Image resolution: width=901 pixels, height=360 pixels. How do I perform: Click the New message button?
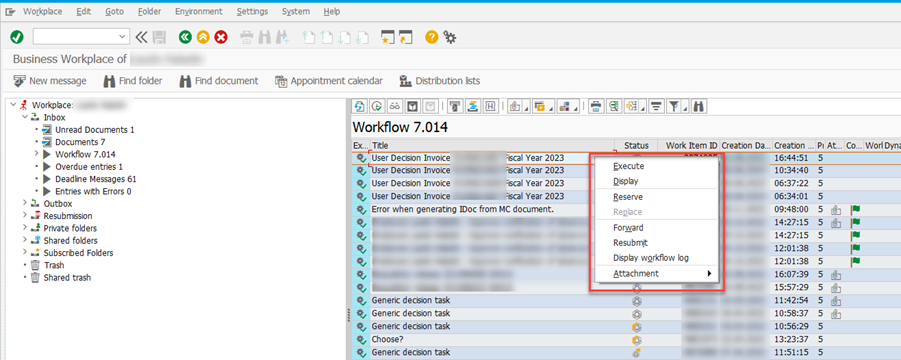[50, 81]
